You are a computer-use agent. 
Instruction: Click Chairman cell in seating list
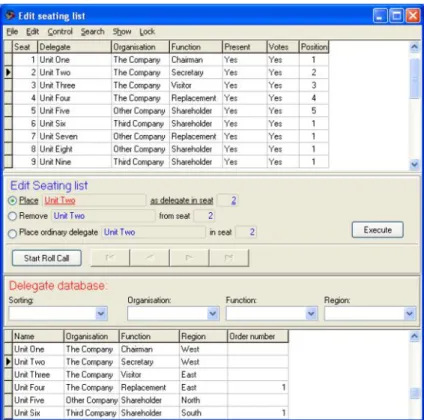[196, 60]
